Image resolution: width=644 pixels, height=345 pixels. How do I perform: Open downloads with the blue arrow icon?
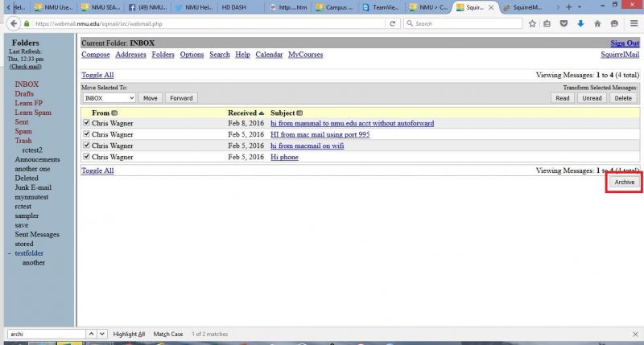(x=580, y=24)
